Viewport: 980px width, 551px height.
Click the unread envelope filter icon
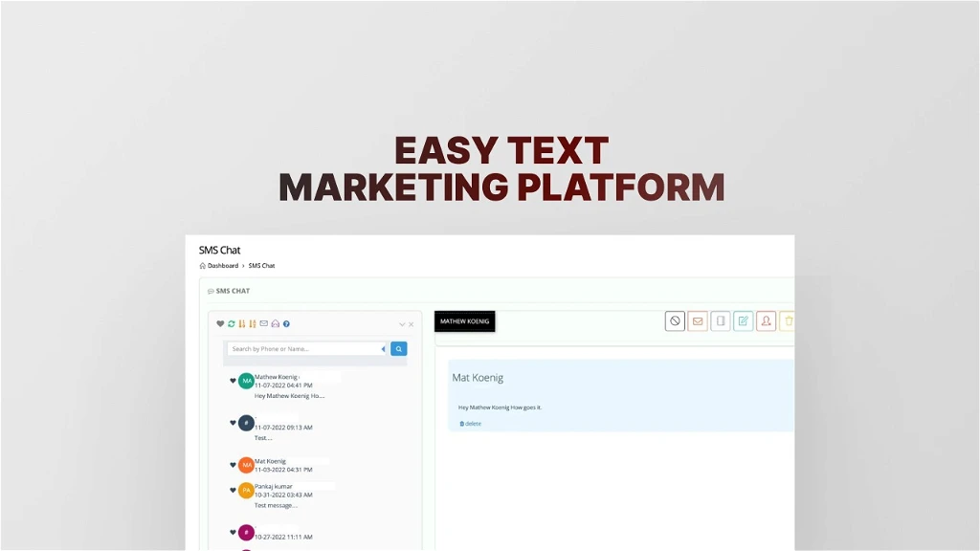(x=263, y=323)
